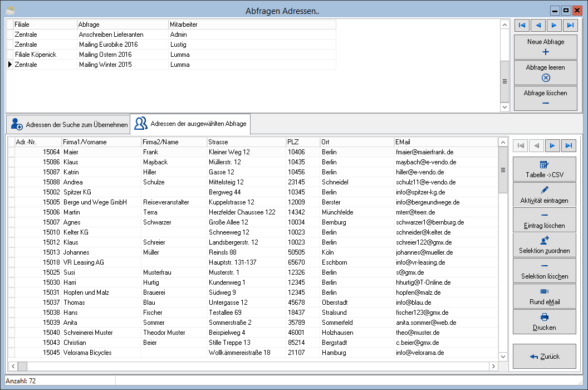Click query list scrollbar up arrow
The image size is (588, 390).
504,25
